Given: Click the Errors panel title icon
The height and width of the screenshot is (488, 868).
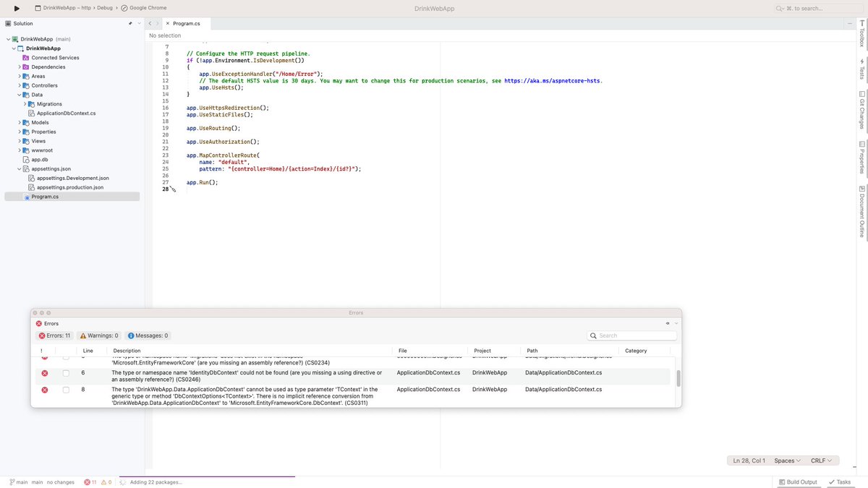Looking at the screenshot, I should click(x=39, y=324).
